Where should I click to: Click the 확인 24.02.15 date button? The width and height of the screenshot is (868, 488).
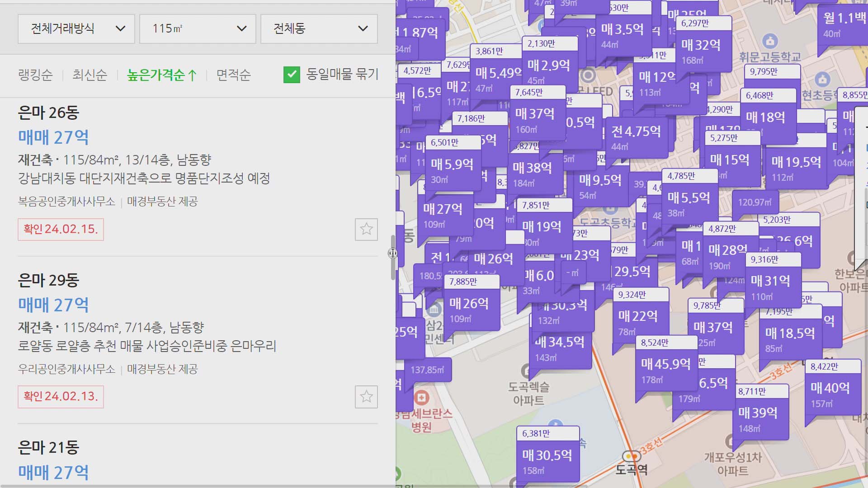[x=61, y=230]
